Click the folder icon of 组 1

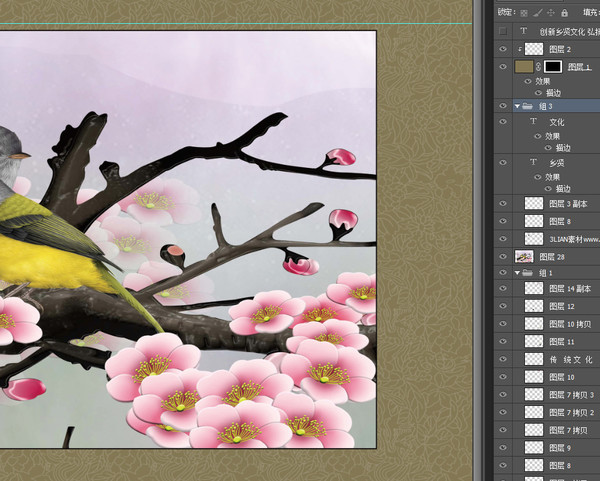528,272
